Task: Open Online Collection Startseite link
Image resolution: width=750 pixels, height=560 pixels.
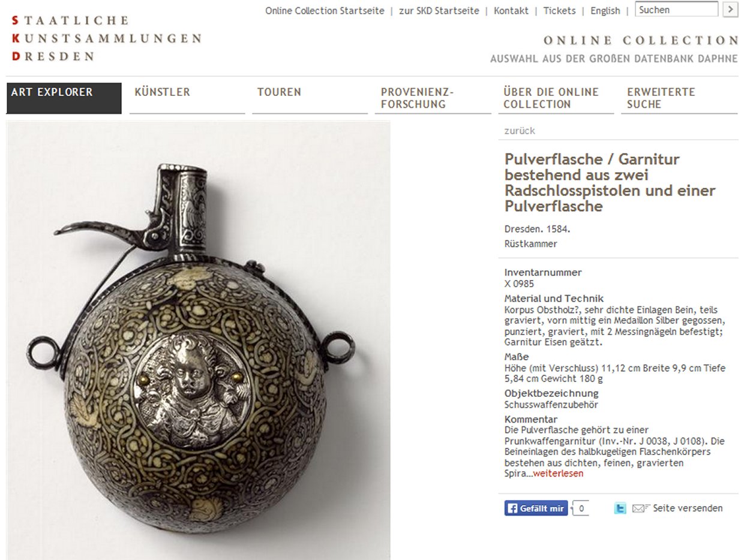Action: point(325,11)
